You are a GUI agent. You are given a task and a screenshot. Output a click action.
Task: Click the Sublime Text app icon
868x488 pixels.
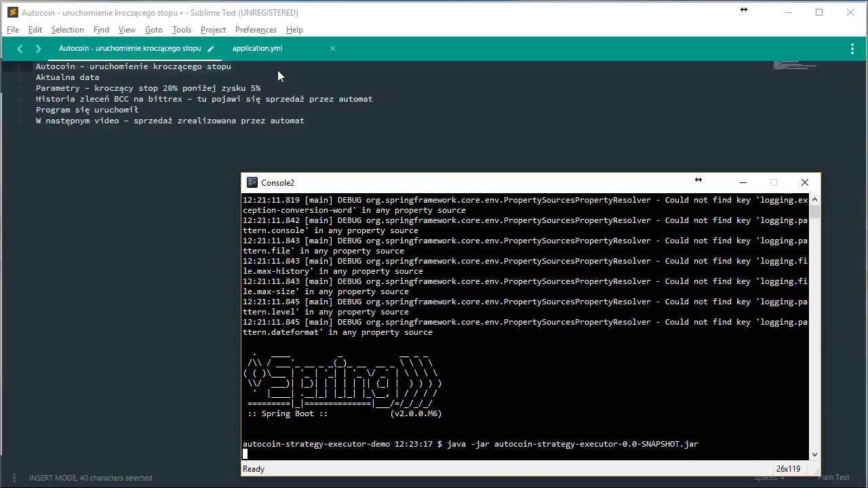[x=12, y=12]
